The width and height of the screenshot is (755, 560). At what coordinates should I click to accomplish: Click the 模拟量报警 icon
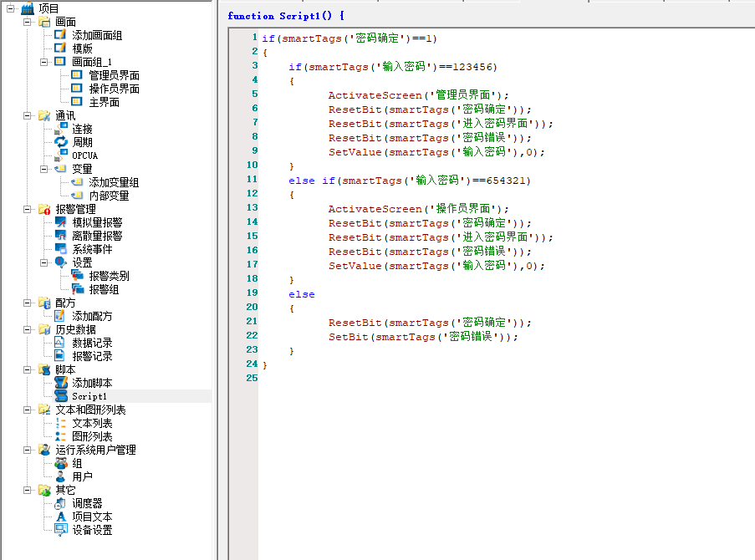[x=61, y=222]
